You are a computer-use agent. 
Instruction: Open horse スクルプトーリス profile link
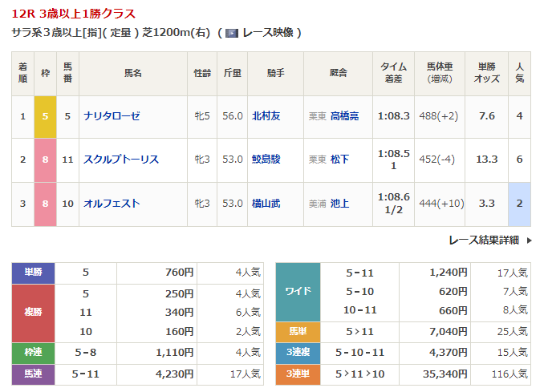click(x=121, y=160)
